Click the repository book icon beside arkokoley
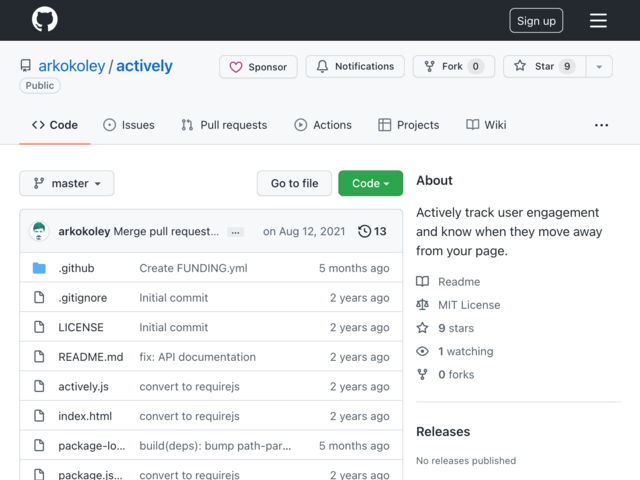The image size is (640, 480). (26, 66)
